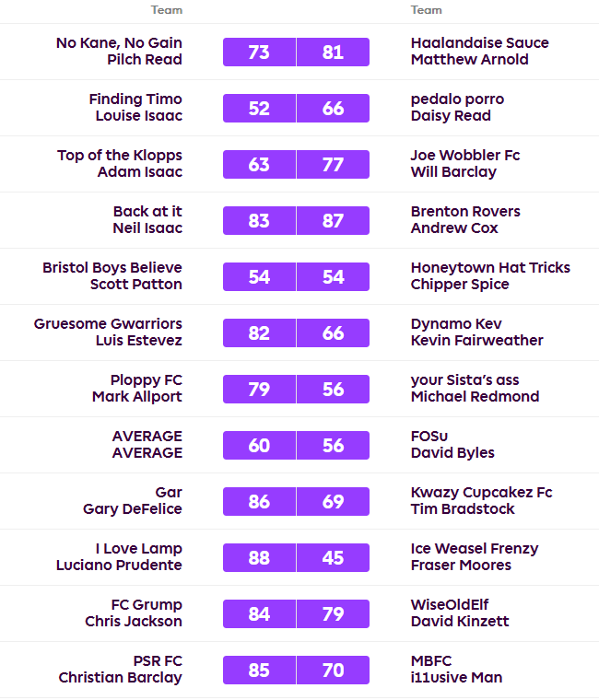Select the 85–70 PSR FC match score

pos(296,670)
